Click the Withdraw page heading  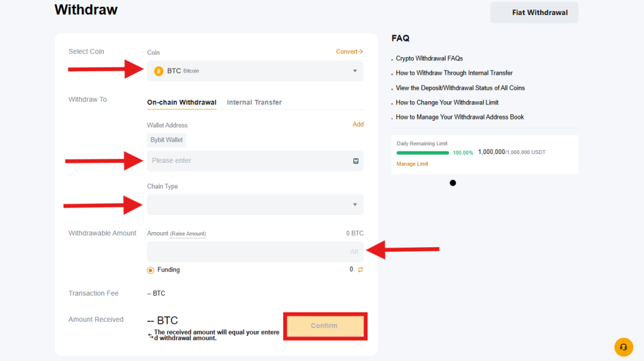pos(86,9)
